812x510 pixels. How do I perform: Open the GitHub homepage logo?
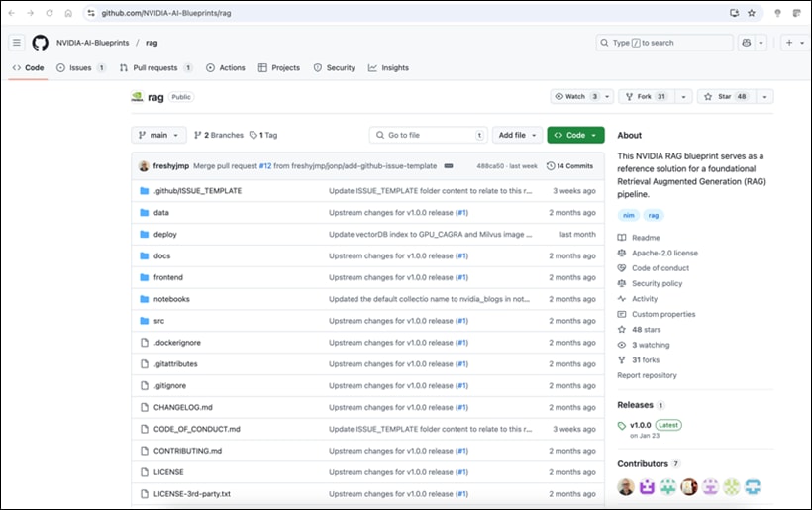pos(40,43)
